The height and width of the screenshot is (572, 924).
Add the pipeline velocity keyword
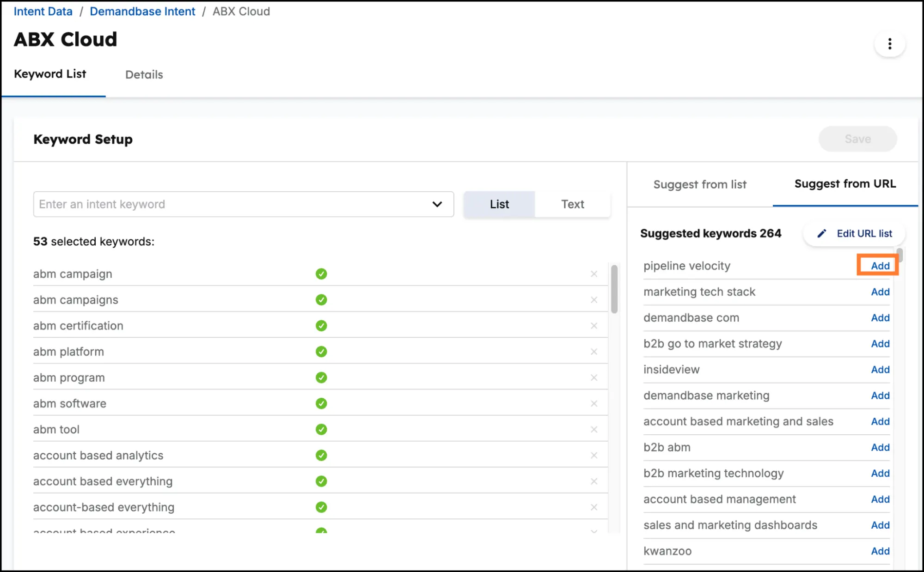pos(880,266)
